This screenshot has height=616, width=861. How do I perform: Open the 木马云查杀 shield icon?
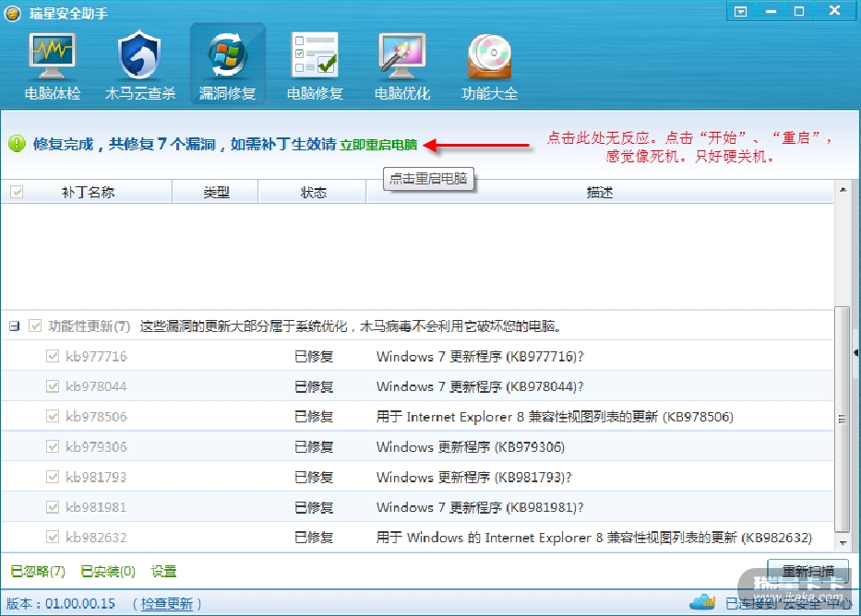(x=139, y=54)
